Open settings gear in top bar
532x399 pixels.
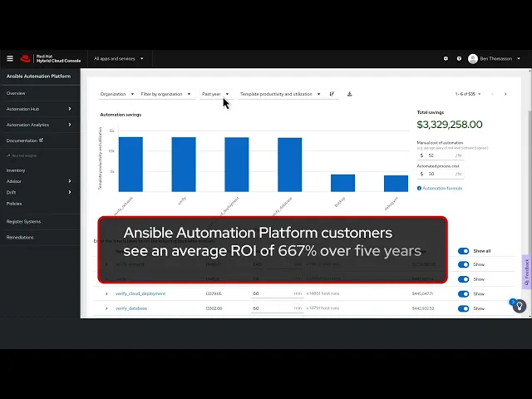point(446,59)
